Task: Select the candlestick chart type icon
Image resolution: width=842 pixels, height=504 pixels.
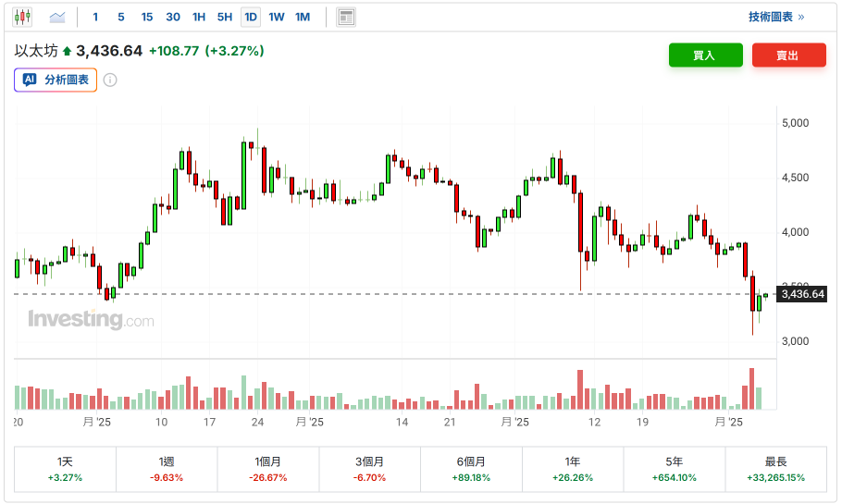Action: pyautogui.click(x=22, y=17)
